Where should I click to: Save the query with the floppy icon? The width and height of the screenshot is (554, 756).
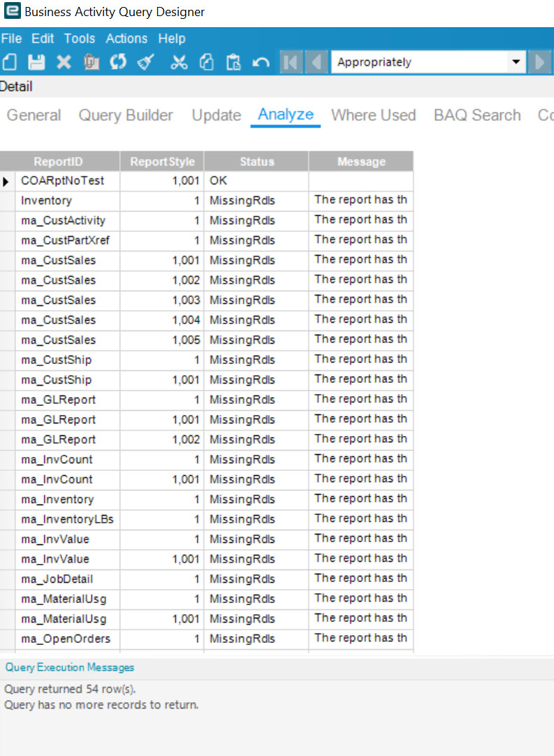pos(36,62)
